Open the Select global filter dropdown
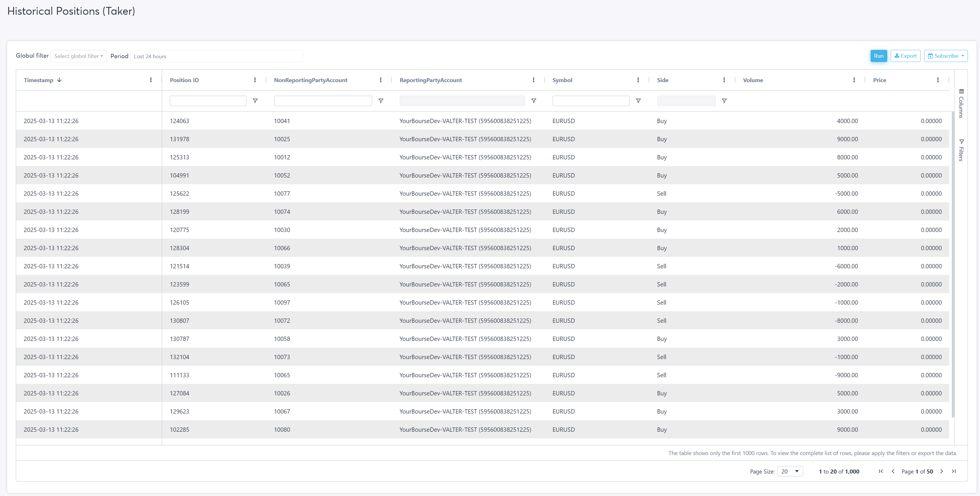Image resolution: width=980 pixels, height=496 pixels. click(78, 56)
